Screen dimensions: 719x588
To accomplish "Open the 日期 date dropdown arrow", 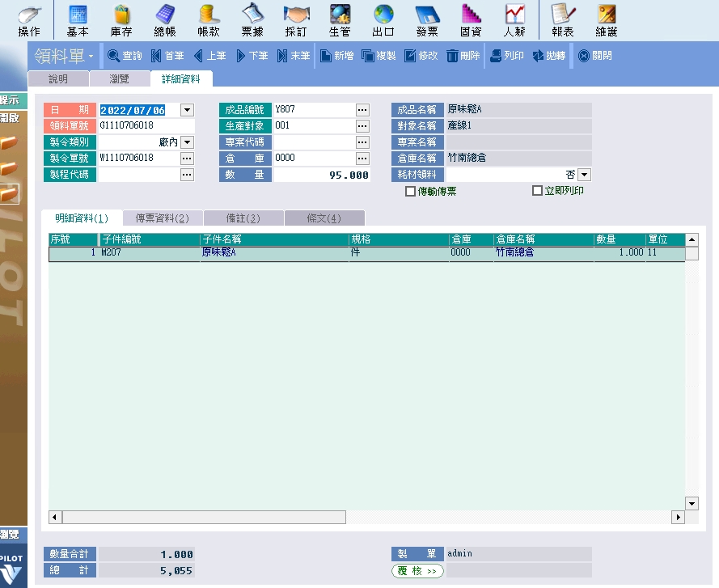I will pyautogui.click(x=187, y=110).
